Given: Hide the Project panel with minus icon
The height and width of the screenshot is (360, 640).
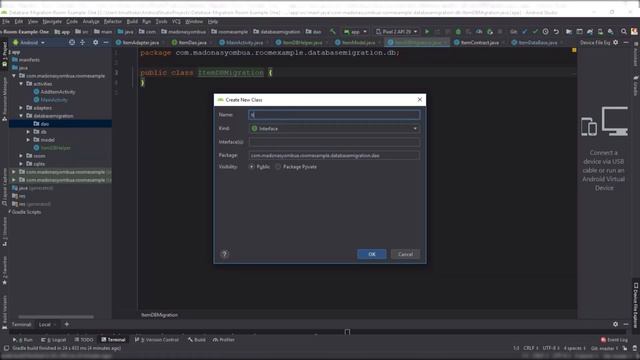Looking at the screenshot, I should (x=106, y=42).
